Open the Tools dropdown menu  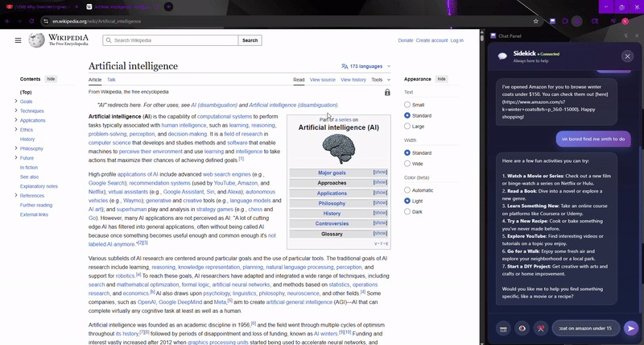(x=381, y=80)
